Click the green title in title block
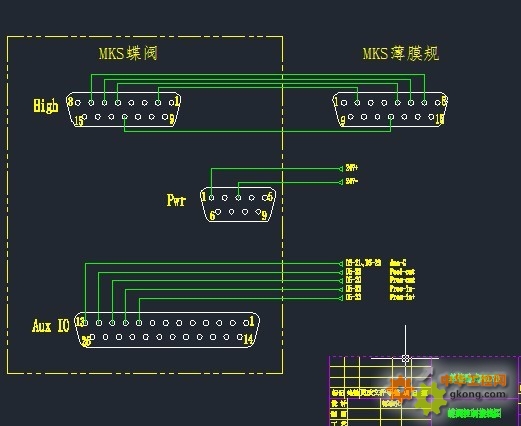Screen dimensions: 521x426 point(474,413)
